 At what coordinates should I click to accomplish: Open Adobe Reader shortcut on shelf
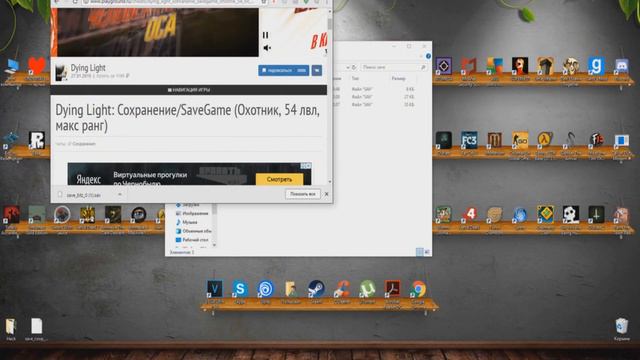click(393, 289)
